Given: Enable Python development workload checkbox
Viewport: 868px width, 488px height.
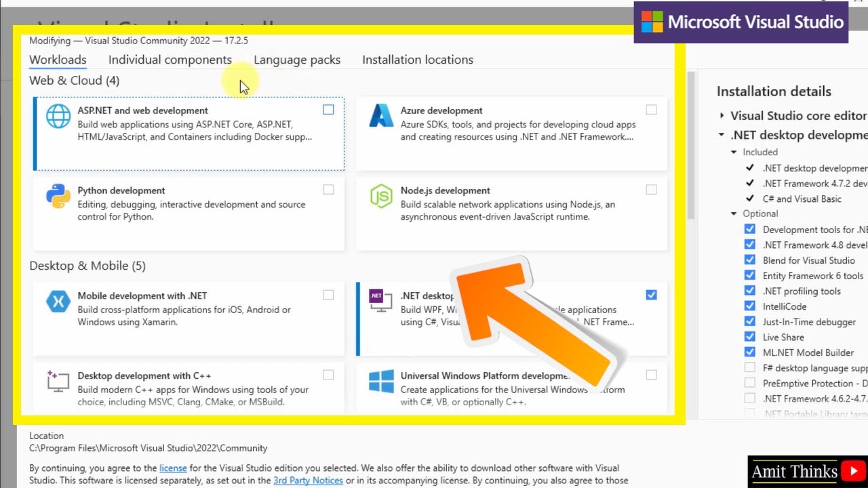Looking at the screenshot, I should pyautogui.click(x=328, y=190).
